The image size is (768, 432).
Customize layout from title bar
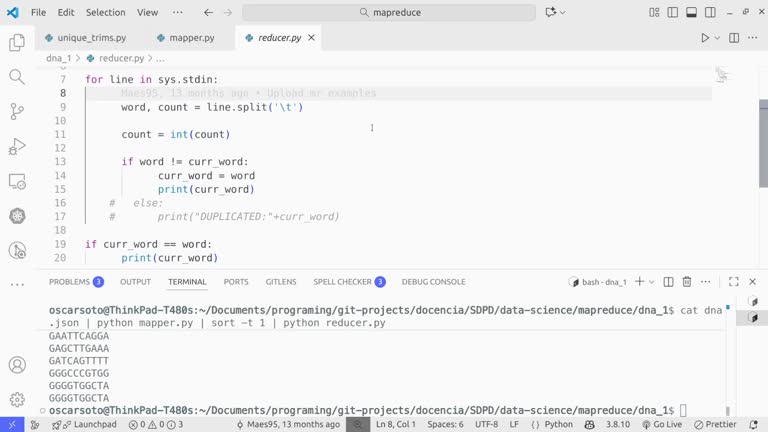[x=654, y=12]
